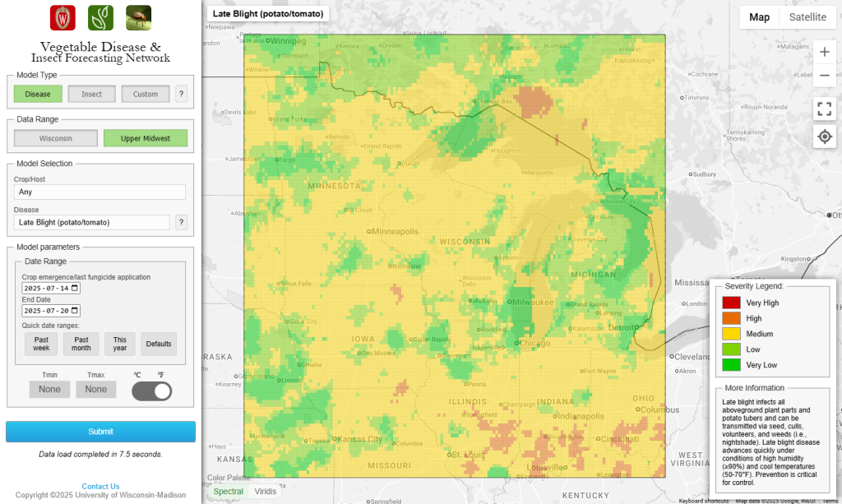This screenshot has height=504, width=842.
Task: Enter fullscreen map view
Action: 825,108
